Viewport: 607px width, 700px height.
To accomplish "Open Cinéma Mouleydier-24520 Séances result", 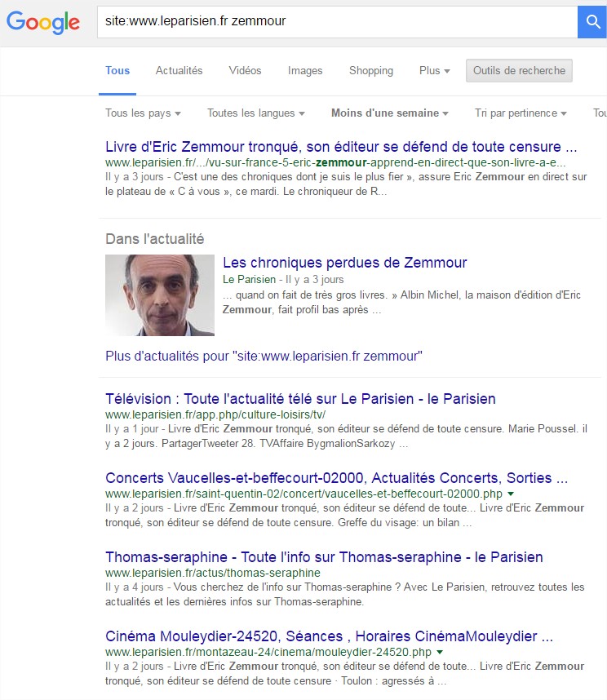I will pos(329,636).
